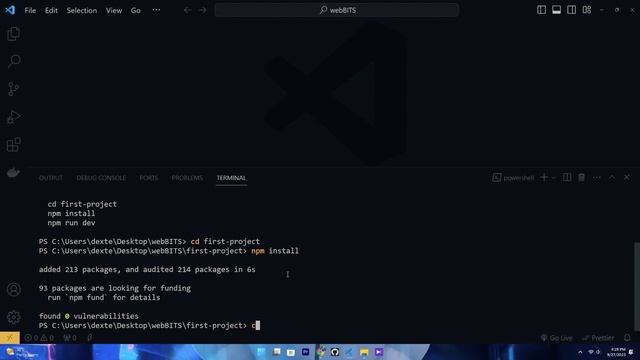Open Premiere Pro from taskbar
This screenshot has height=360, width=640.
[305, 352]
